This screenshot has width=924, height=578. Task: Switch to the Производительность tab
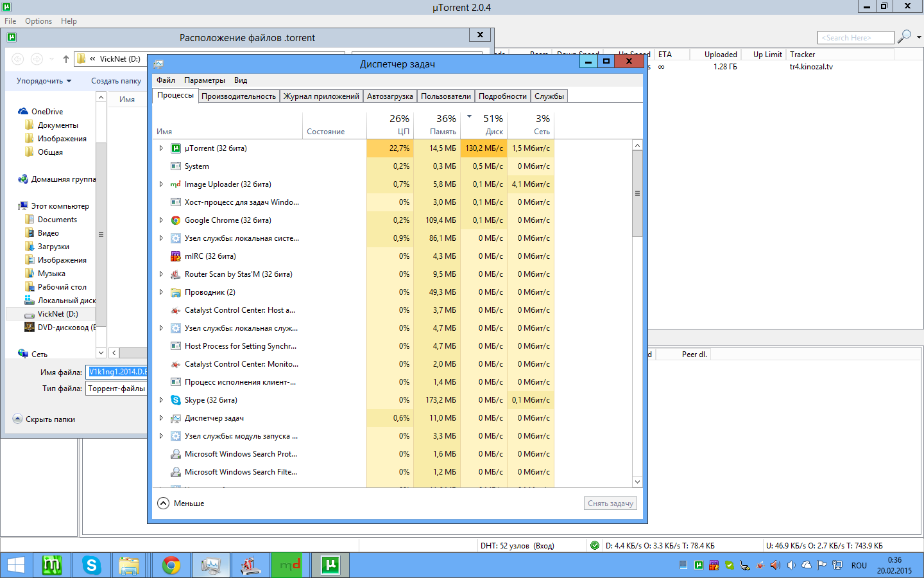(x=239, y=96)
